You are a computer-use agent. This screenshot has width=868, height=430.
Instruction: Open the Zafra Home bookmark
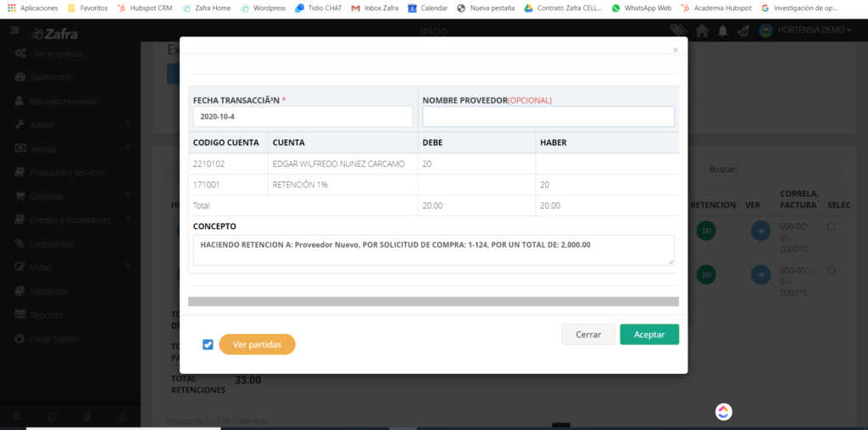(x=207, y=8)
